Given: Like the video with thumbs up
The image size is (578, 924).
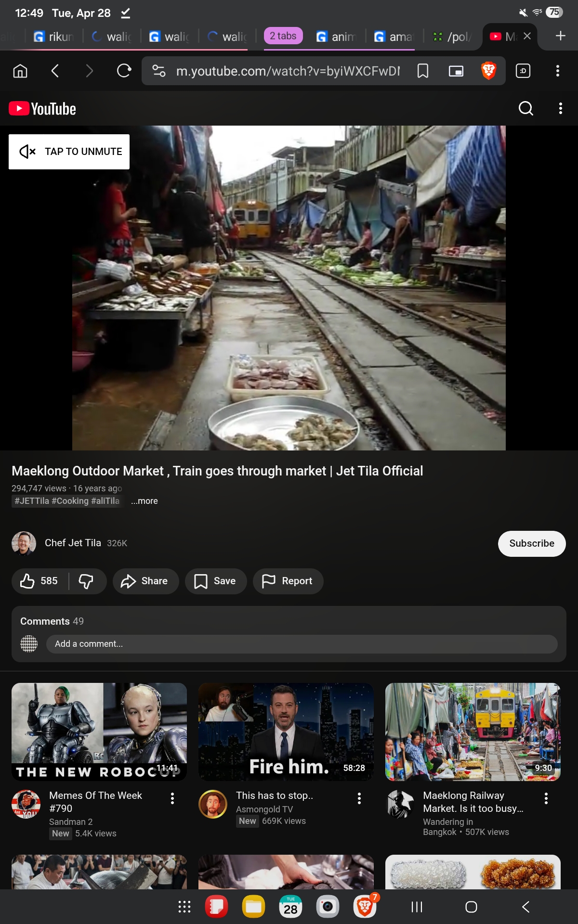Looking at the screenshot, I should (x=39, y=581).
